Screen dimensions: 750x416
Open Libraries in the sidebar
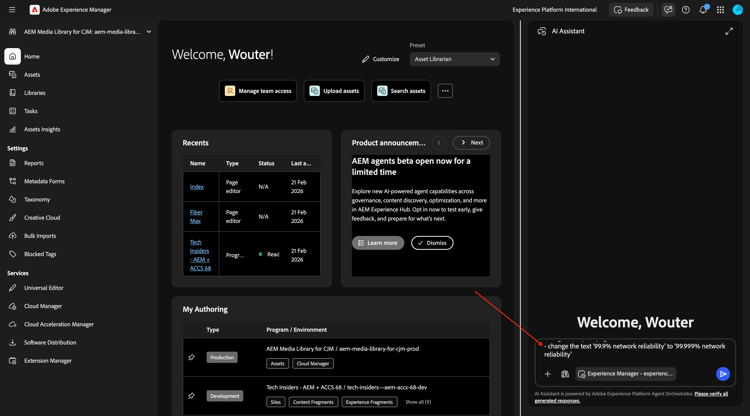tap(34, 93)
